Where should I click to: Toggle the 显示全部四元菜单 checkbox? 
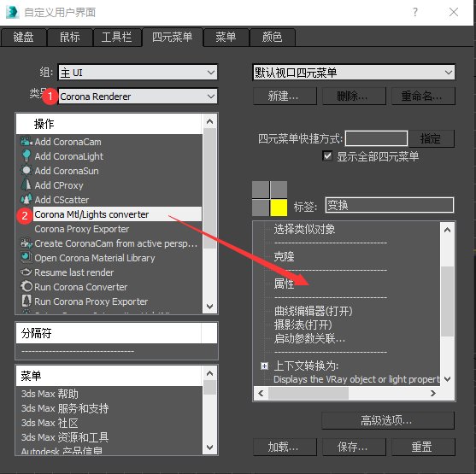327,156
